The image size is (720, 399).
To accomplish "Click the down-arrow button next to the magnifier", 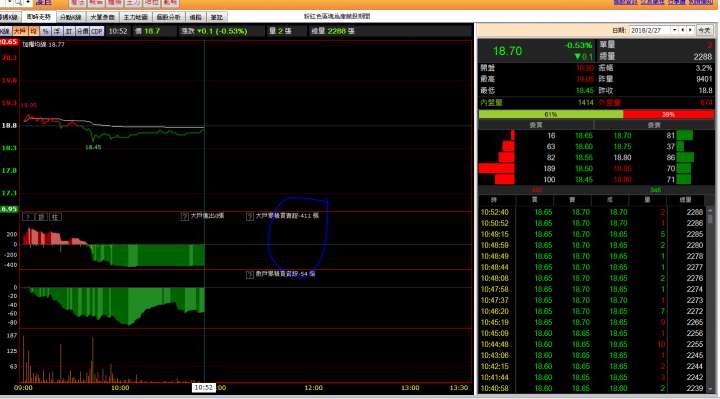I will pos(9,2).
